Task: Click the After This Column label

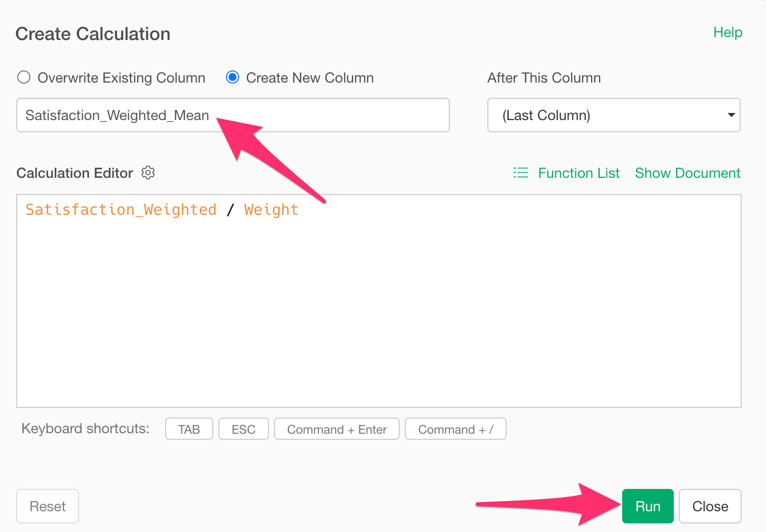Action: 544,78
